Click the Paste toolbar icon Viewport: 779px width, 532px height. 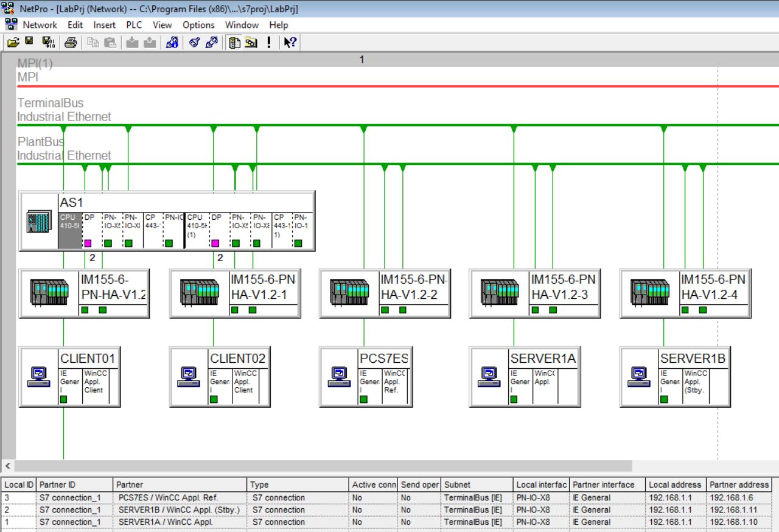[x=110, y=43]
